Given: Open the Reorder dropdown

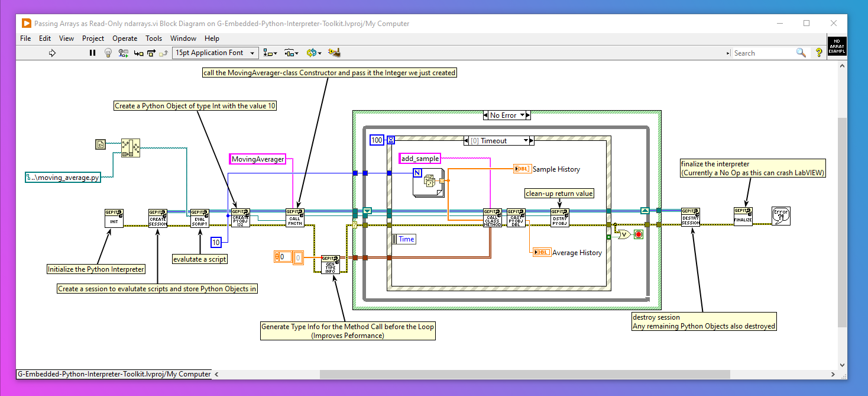Looking at the screenshot, I should click(313, 53).
